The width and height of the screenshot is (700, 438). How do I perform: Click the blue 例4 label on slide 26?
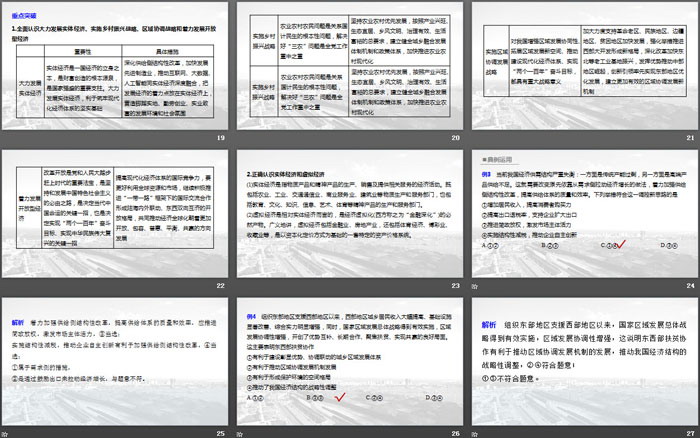click(251, 317)
